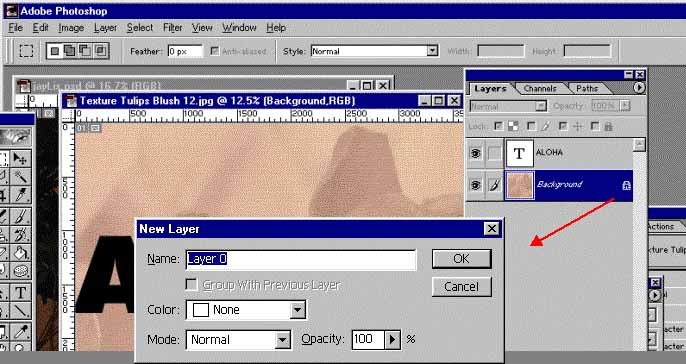Click the Name field containing Layer 0
Viewport: 686px width, 364px height.
[301, 259]
